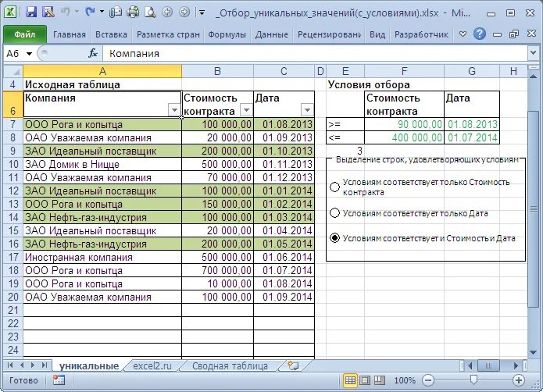The image size is (543, 392).
Task: Open the Вид ribbon tab
Action: point(377,34)
